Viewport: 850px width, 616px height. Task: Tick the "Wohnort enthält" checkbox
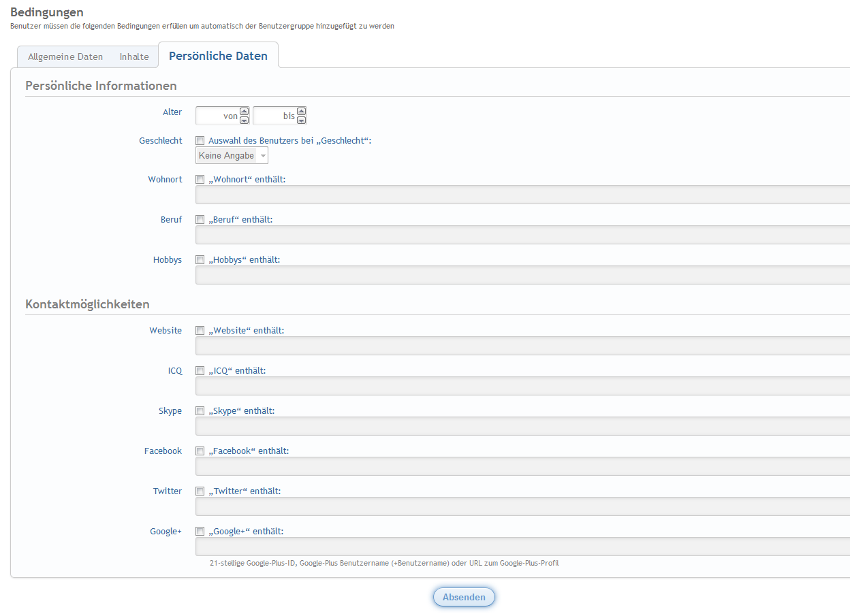click(200, 180)
